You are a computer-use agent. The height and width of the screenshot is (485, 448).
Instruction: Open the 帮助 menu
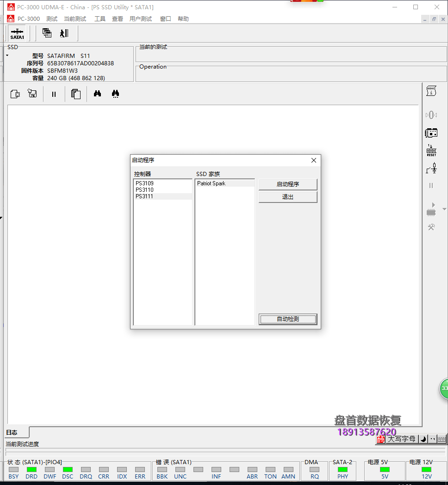(183, 19)
